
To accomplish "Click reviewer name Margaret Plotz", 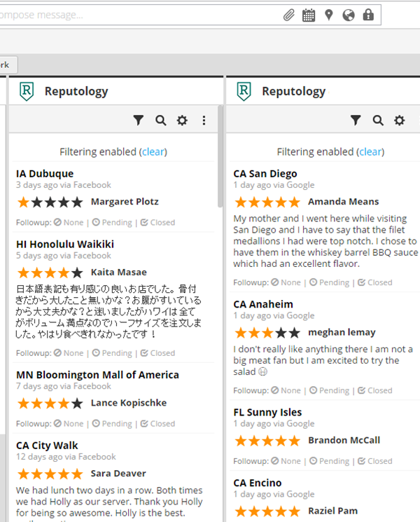I will tap(125, 201).
